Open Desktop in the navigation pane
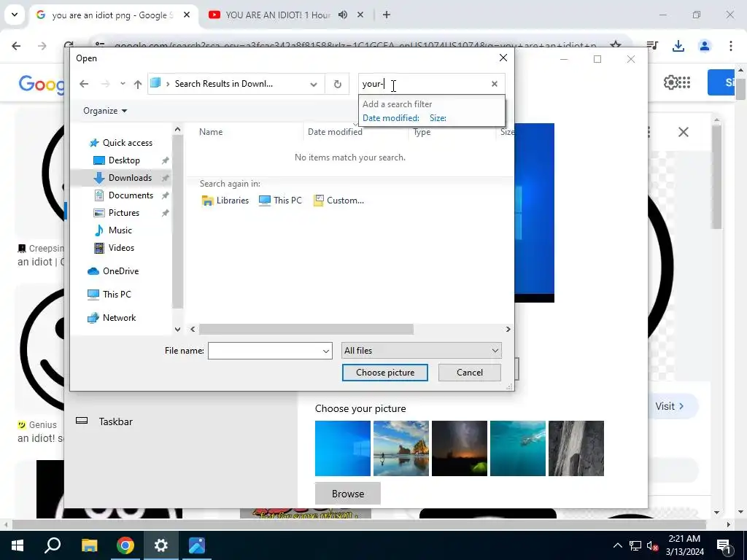The height and width of the screenshot is (560, 747). click(124, 160)
